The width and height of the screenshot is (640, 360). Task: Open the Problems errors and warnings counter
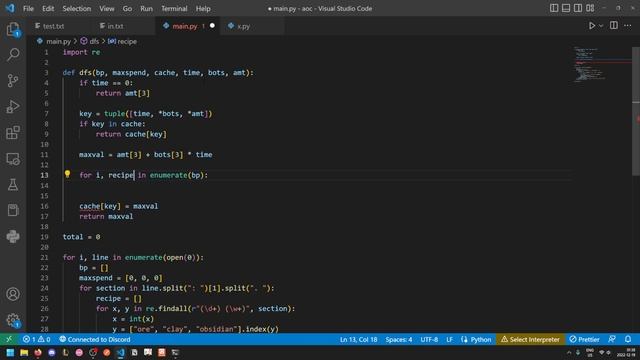pos(37,339)
